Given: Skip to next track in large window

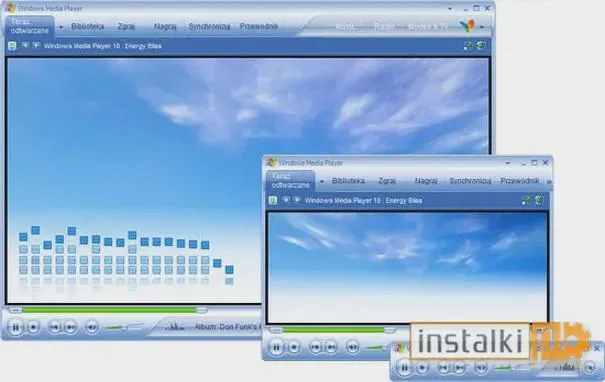Looking at the screenshot, I should [70, 328].
